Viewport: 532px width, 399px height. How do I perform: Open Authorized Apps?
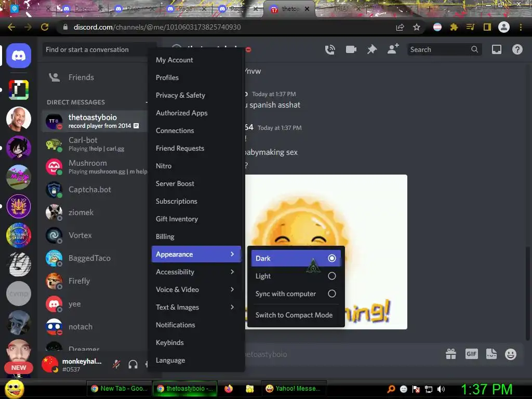point(196,113)
